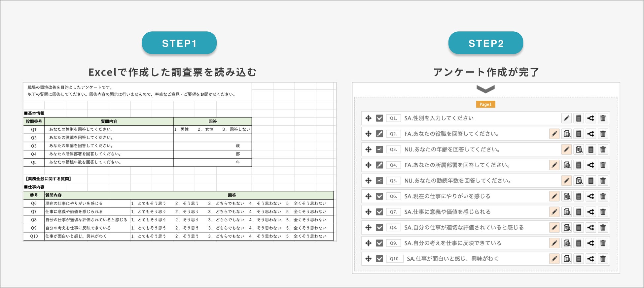Screen dimensions: 644x288
Task: Open the magnifier document icon for Q3
Action: pos(579,149)
